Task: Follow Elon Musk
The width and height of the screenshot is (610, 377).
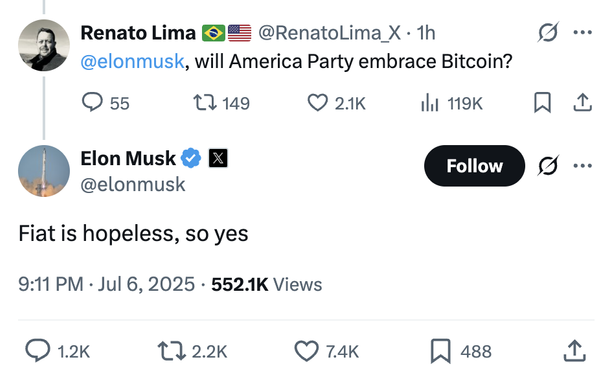Action: pos(474,166)
